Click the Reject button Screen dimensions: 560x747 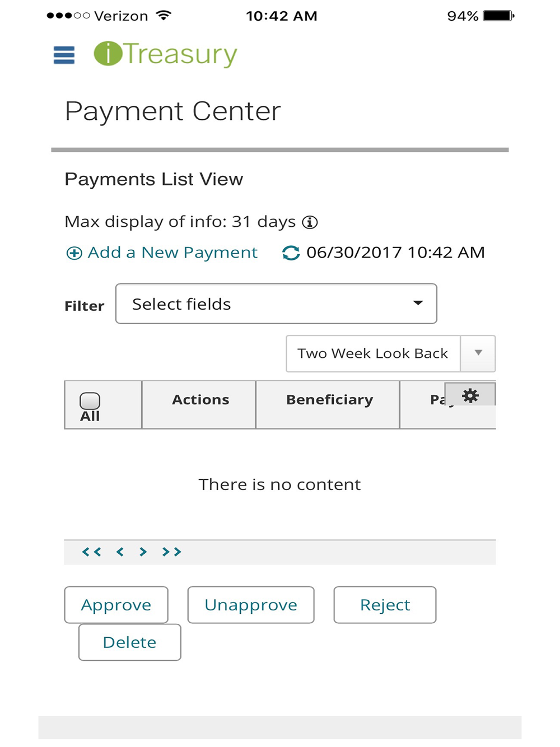(385, 605)
